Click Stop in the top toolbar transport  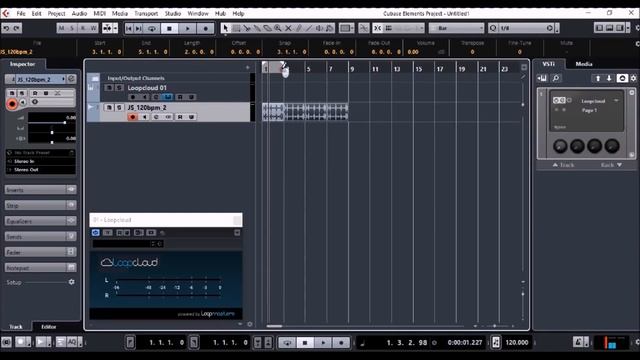169,28
